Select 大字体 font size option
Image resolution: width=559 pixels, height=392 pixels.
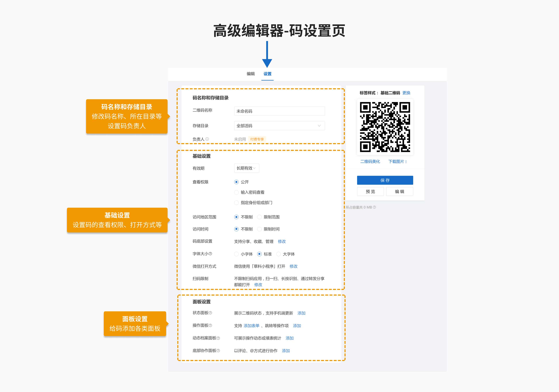click(279, 254)
